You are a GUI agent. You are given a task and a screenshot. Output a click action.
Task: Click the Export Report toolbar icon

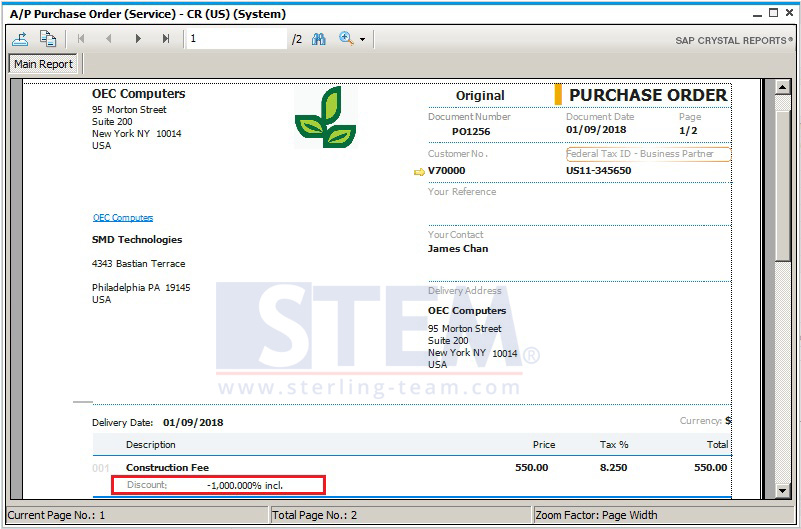[20, 39]
